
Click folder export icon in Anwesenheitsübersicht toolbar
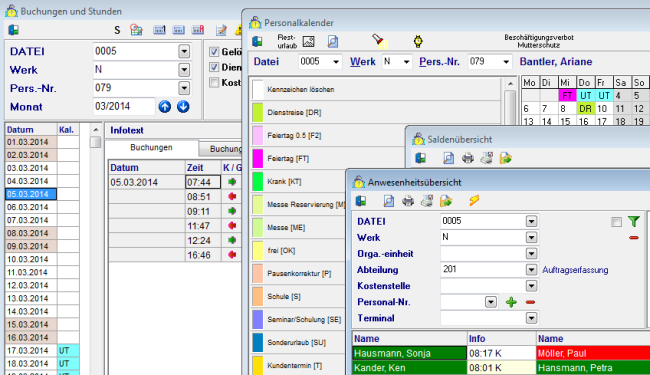click(x=446, y=201)
